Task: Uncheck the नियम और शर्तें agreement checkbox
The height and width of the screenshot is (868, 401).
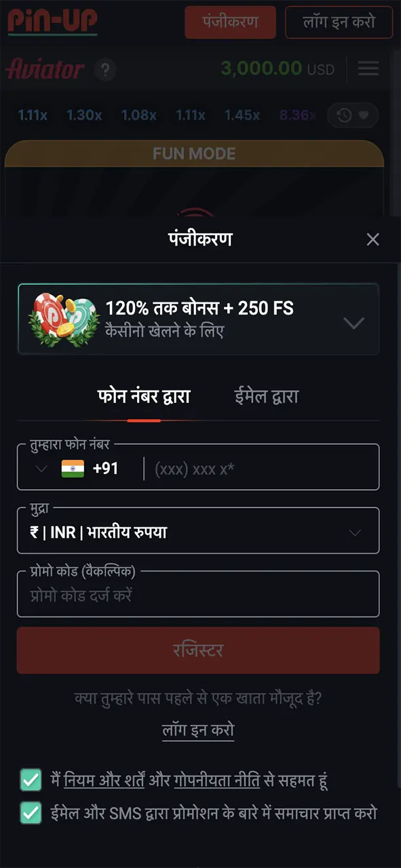Action: 31,780
